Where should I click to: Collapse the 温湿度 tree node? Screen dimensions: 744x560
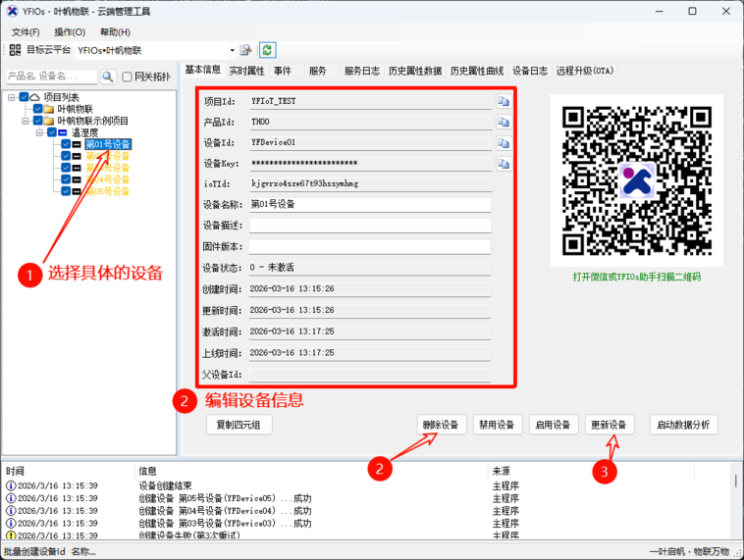coord(40,132)
